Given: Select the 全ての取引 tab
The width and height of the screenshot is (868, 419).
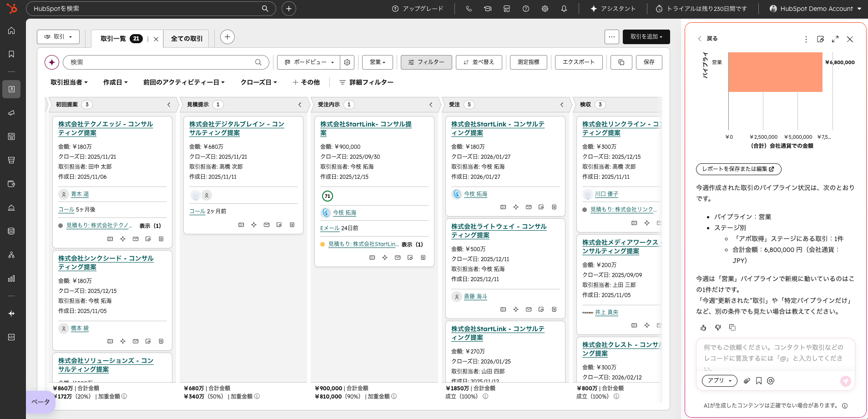Looking at the screenshot, I should click(187, 39).
